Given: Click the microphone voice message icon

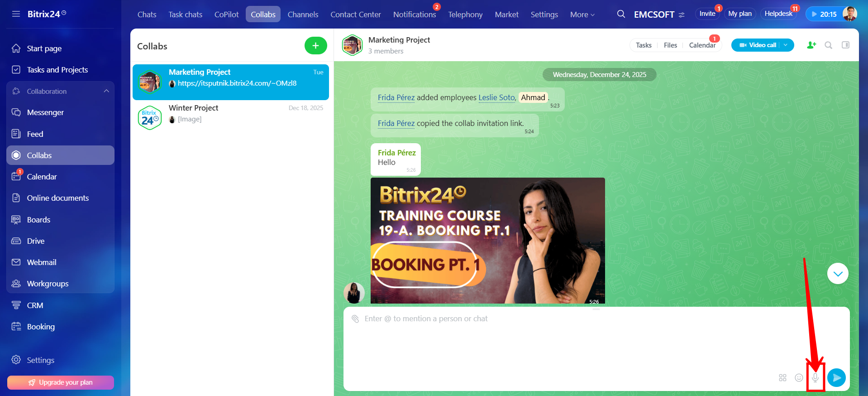Looking at the screenshot, I should click(x=815, y=377).
